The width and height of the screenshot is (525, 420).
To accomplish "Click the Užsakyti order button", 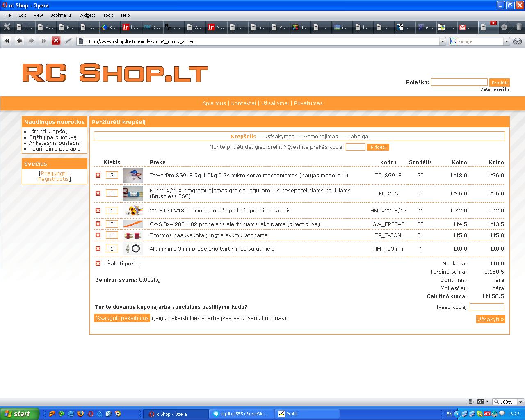I will pos(491,319).
